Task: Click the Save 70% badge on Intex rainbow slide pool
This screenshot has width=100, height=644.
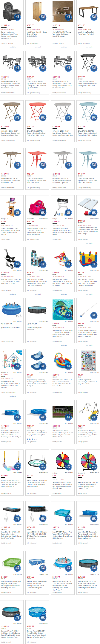Action: [x=68, y=366]
